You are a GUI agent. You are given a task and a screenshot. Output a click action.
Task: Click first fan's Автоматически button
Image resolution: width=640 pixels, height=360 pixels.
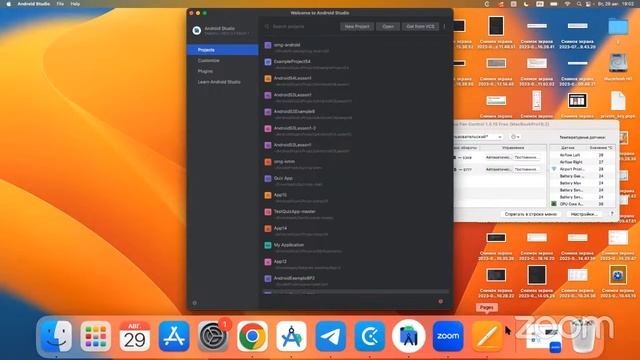tap(498, 157)
